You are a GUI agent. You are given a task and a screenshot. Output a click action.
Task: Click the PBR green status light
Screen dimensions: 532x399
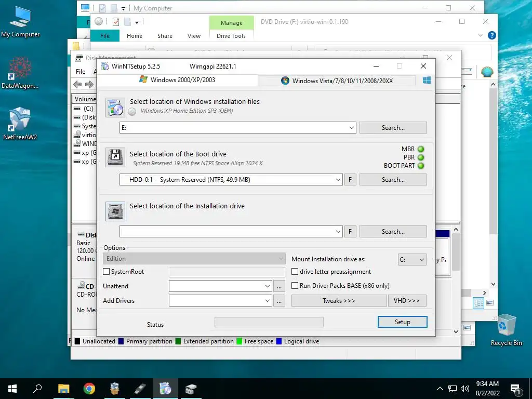click(x=421, y=157)
